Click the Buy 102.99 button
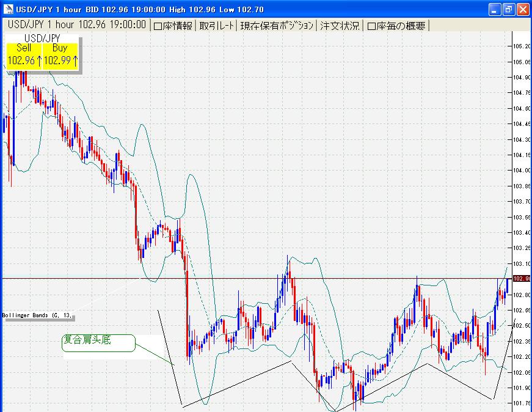 click(60, 55)
